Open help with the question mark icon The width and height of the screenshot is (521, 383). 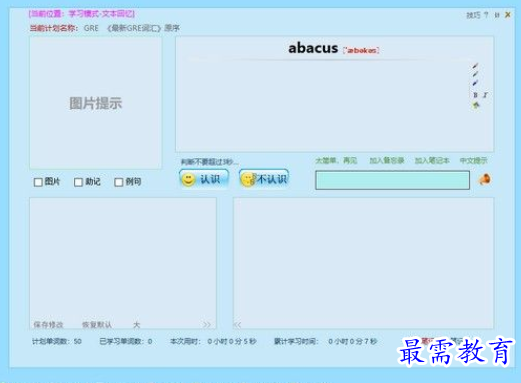pos(486,15)
